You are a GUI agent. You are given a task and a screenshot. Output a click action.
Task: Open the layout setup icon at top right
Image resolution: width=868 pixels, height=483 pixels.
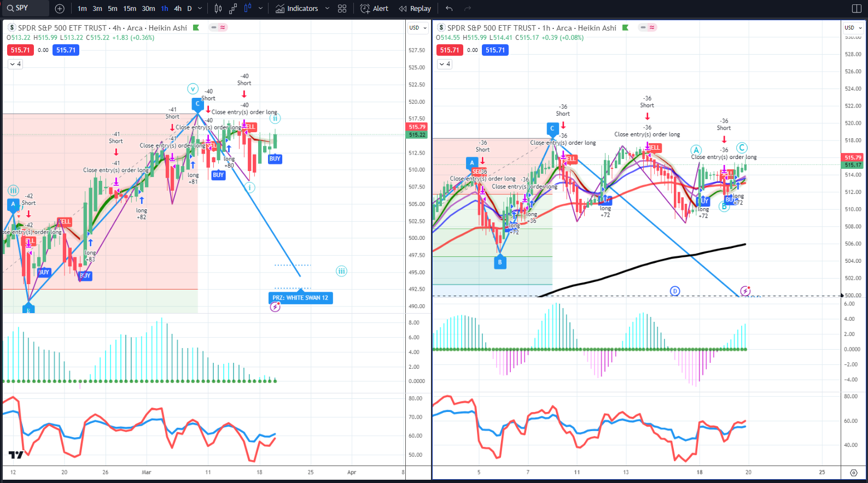click(857, 8)
